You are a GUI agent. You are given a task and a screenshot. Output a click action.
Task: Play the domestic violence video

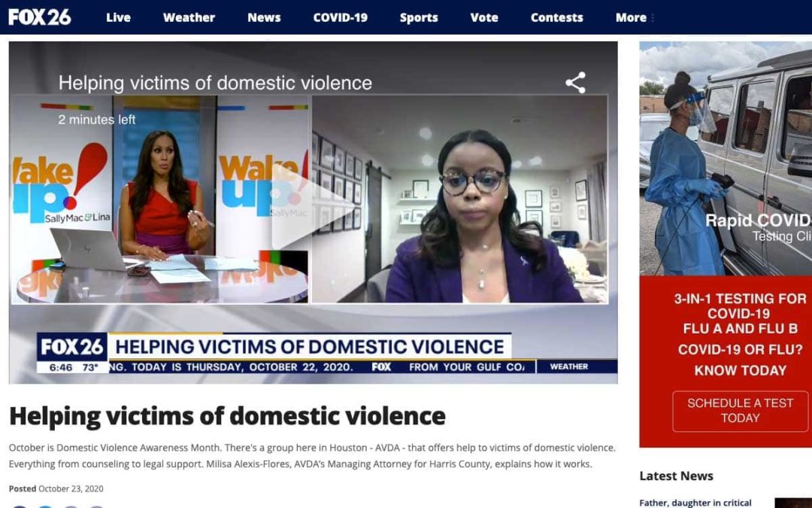(x=313, y=206)
